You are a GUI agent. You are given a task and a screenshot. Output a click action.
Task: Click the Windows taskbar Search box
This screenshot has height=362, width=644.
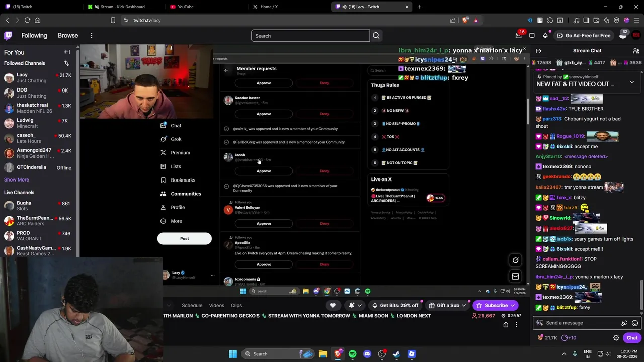[277, 354]
